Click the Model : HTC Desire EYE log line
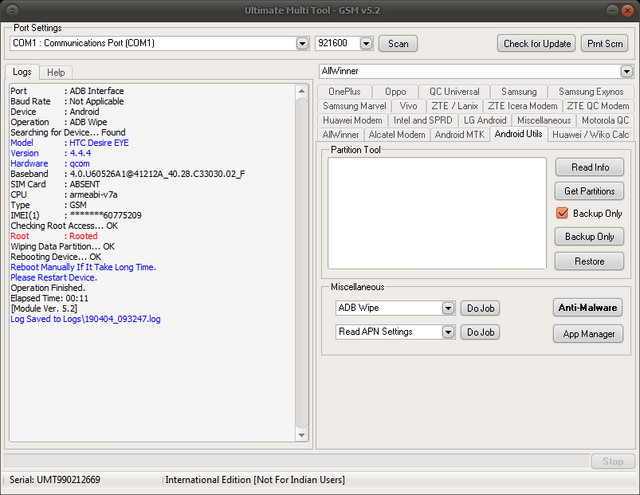The image size is (640, 495). pos(70,143)
